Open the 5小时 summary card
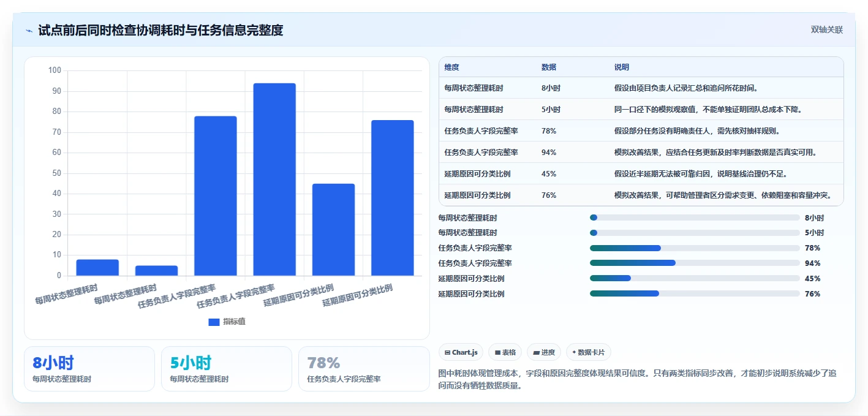This screenshot has width=868, height=416. pyautogui.click(x=227, y=369)
